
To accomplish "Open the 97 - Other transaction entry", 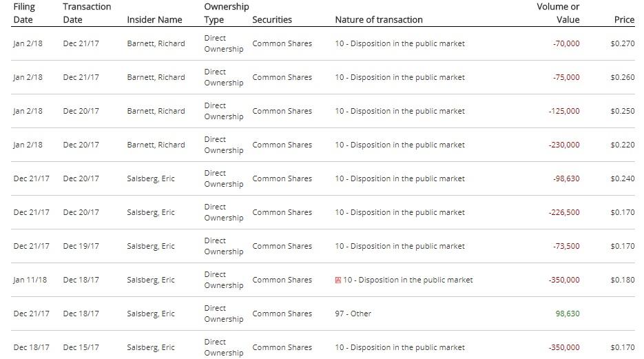I will 353,314.
